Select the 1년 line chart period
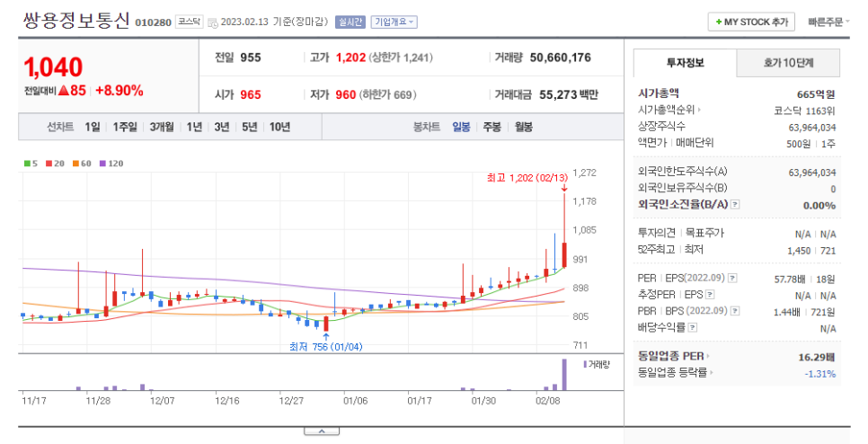Viewport: 868px width, 444px height. click(194, 127)
